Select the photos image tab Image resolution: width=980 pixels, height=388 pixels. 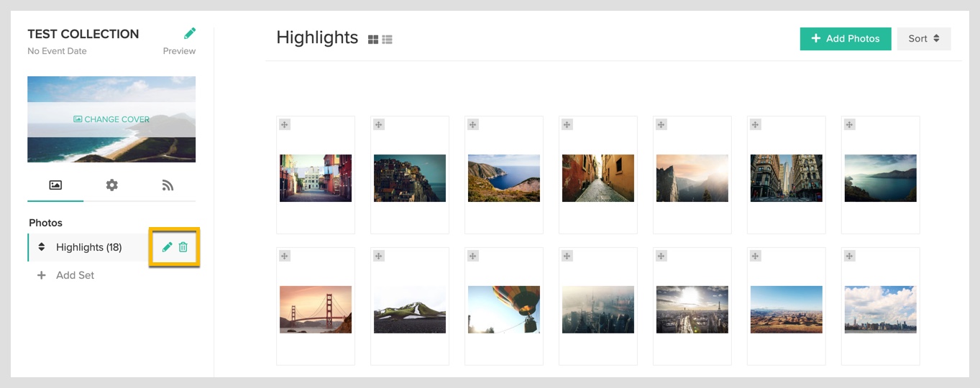(x=55, y=185)
